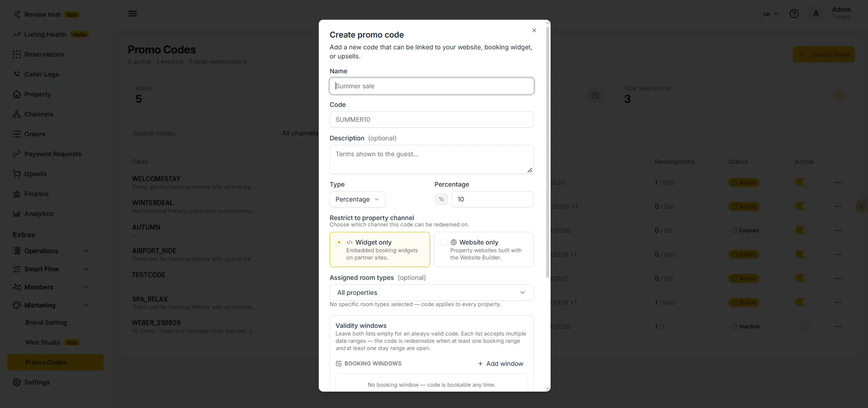This screenshot has height=408, width=868.
Task: Open the GB language selector
Action: pyautogui.click(x=770, y=14)
